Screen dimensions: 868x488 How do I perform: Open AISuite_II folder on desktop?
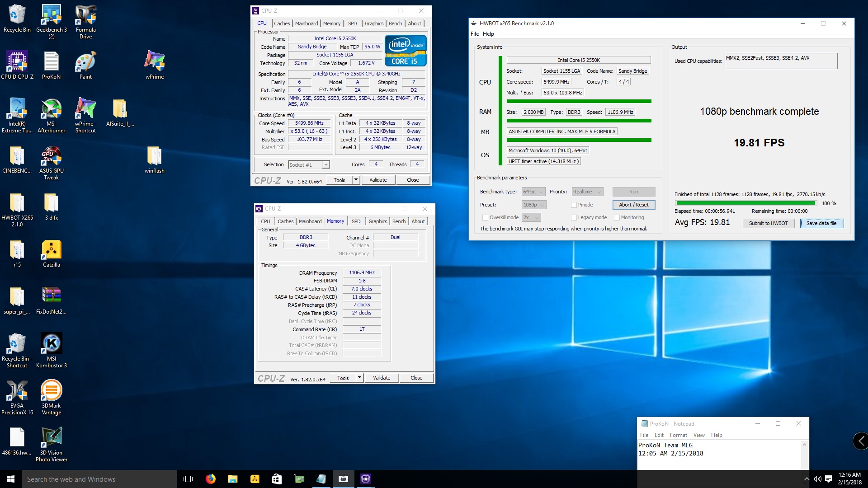coord(120,113)
